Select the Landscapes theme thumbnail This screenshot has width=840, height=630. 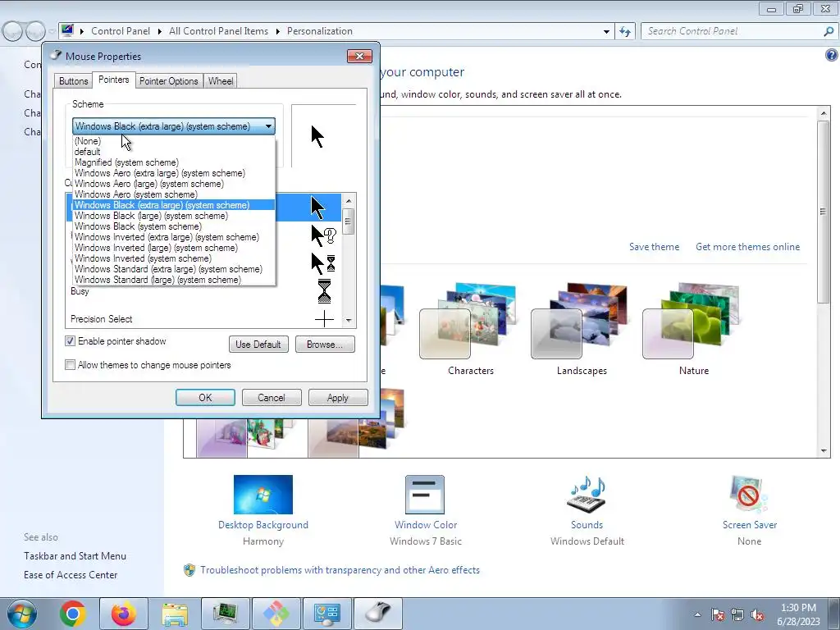click(582, 322)
